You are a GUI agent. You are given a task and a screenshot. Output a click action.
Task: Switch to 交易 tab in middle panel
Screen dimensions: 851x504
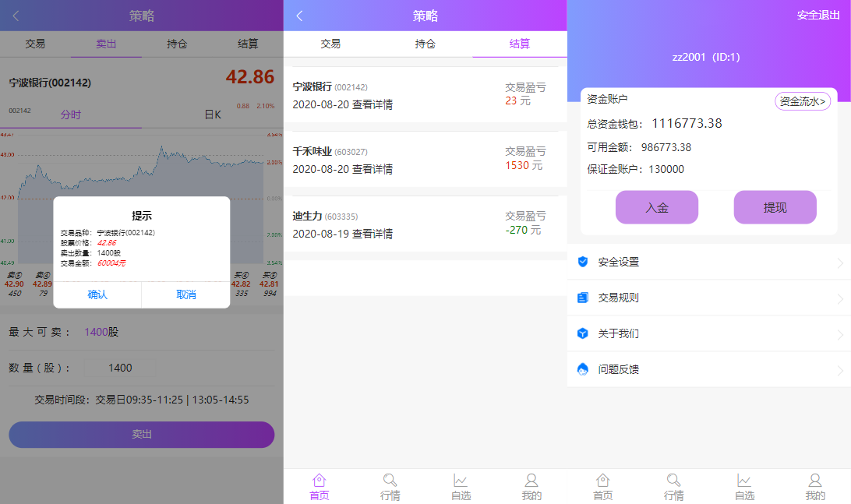tap(330, 44)
